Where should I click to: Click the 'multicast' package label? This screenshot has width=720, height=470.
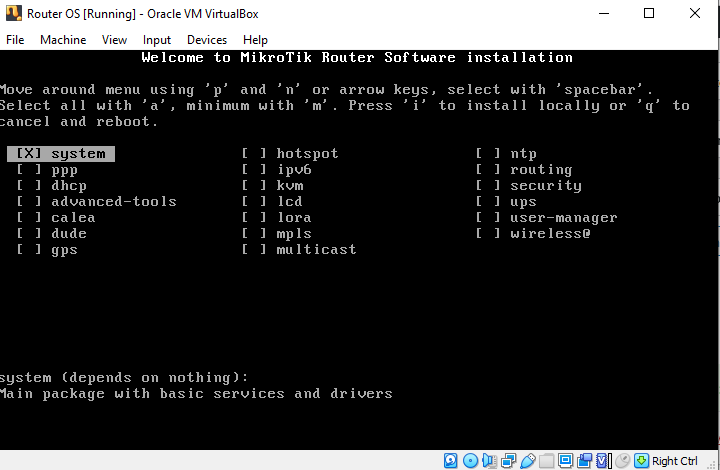coord(316,250)
